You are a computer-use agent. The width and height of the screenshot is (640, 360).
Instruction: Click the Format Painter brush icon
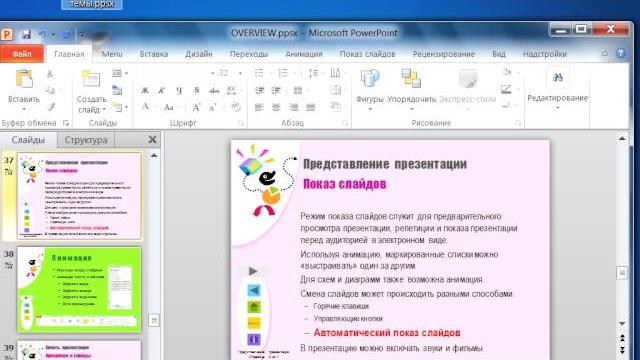[x=51, y=107]
